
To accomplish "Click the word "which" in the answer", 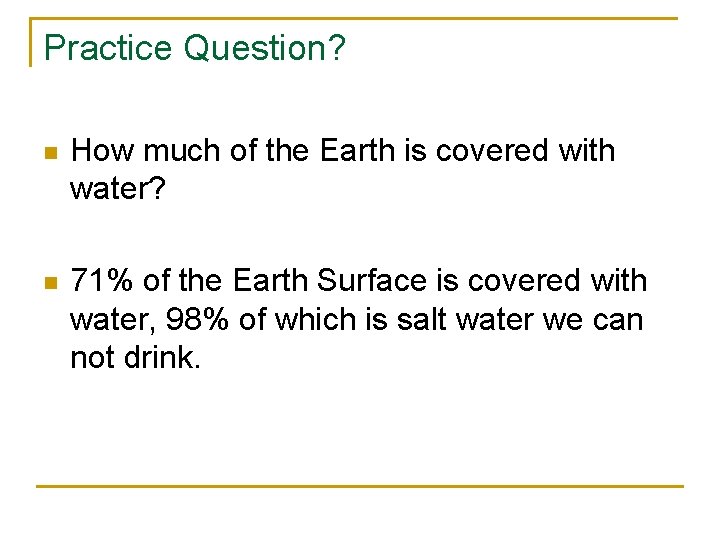I will pyautogui.click(x=315, y=319).
